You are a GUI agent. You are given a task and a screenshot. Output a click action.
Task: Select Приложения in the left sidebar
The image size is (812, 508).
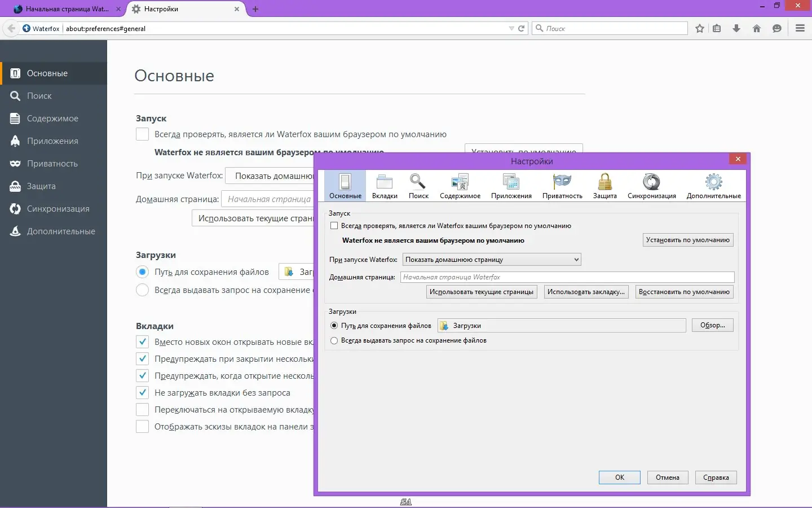[x=54, y=141]
